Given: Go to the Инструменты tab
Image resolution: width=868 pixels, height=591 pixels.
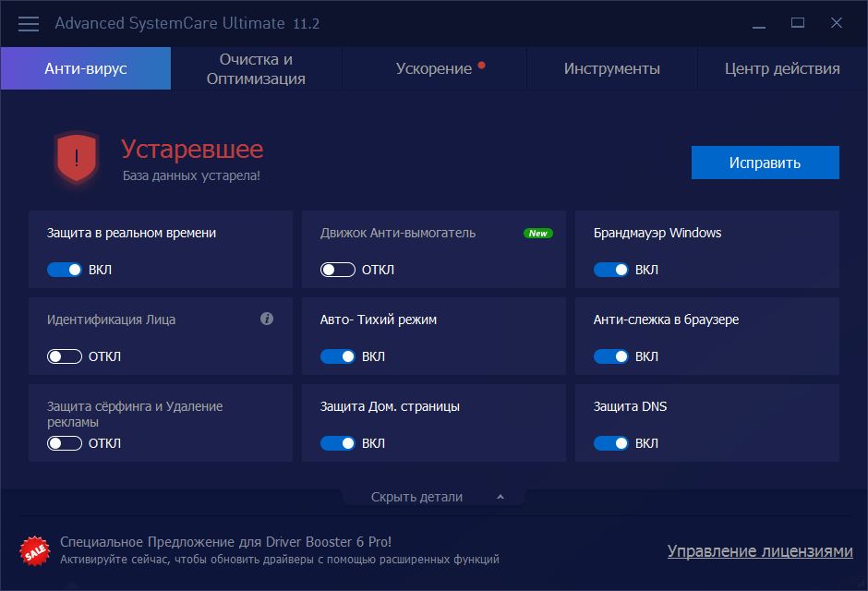Looking at the screenshot, I should point(611,68).
